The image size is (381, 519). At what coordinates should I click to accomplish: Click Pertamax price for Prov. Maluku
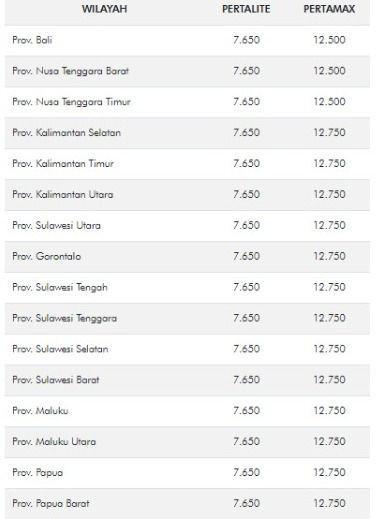tap(329, 411)
